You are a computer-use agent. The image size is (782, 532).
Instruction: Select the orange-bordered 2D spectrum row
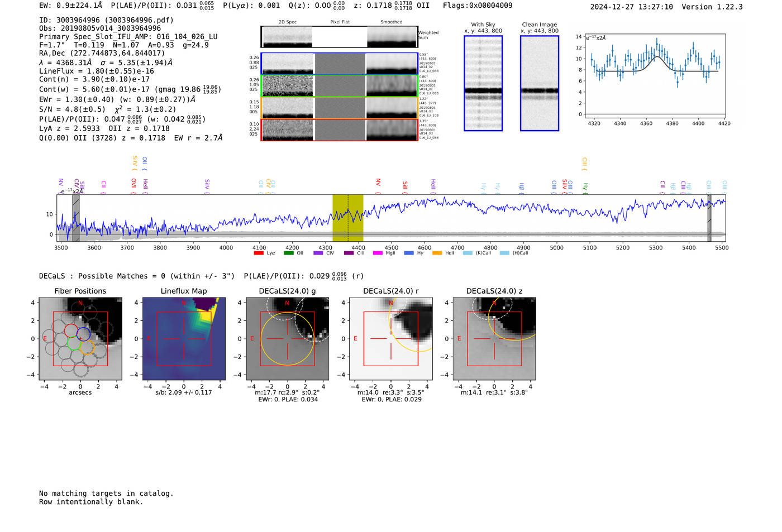click(x=340, y=108)
